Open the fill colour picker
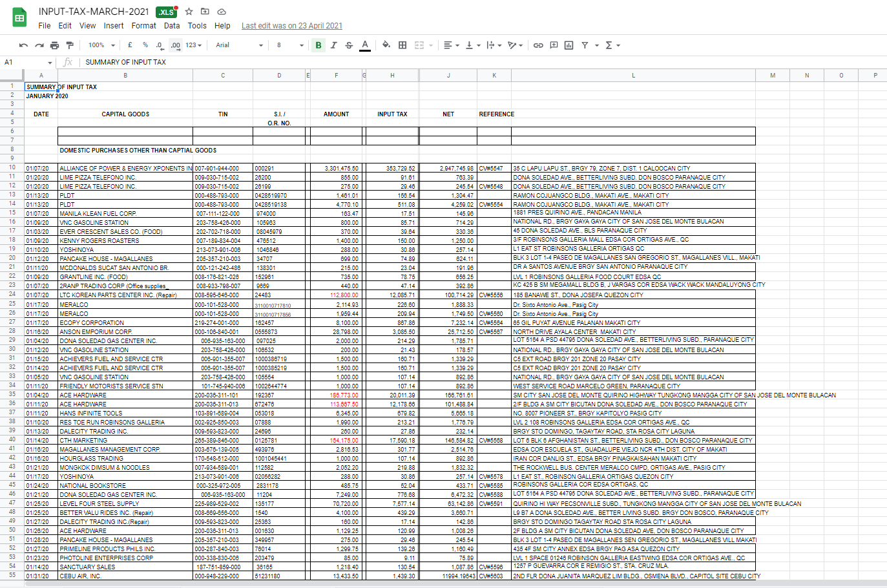 [x=386, y=45]
